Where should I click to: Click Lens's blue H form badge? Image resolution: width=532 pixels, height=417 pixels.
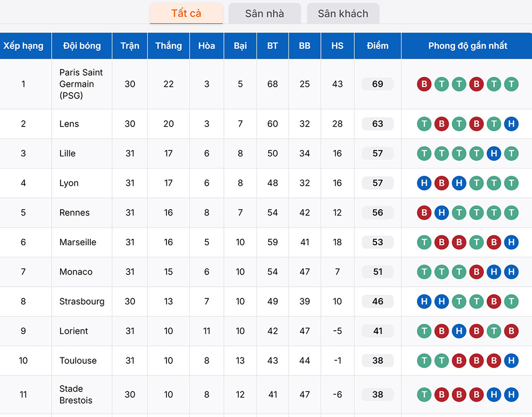[x=511, y=124]
